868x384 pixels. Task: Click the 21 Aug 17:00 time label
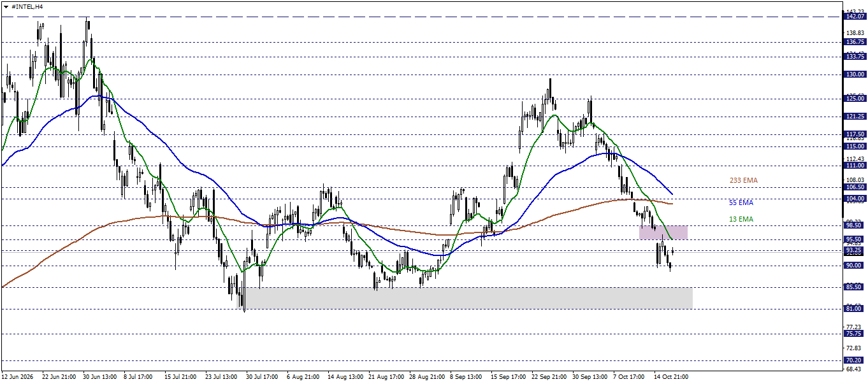tap(386, 377)
